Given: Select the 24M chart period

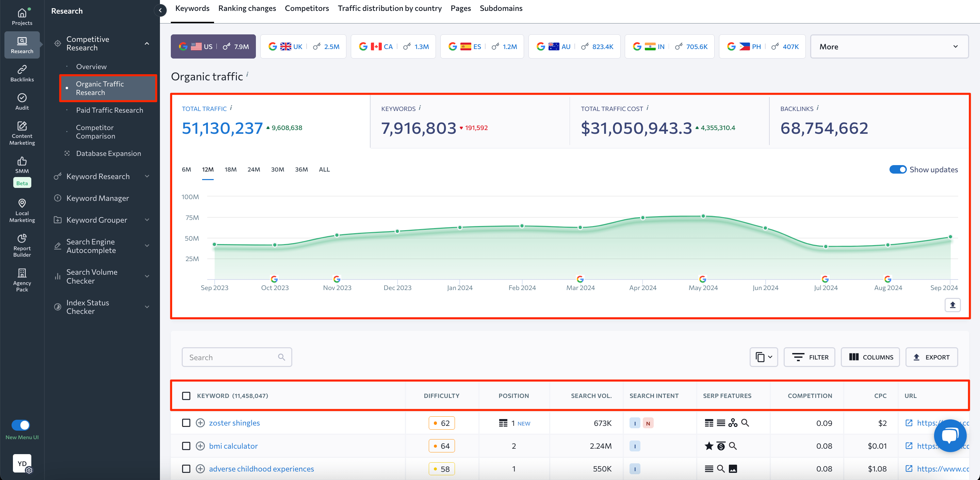Looking at the screenshot, I should pyautogui.click(x=254, y=170).
